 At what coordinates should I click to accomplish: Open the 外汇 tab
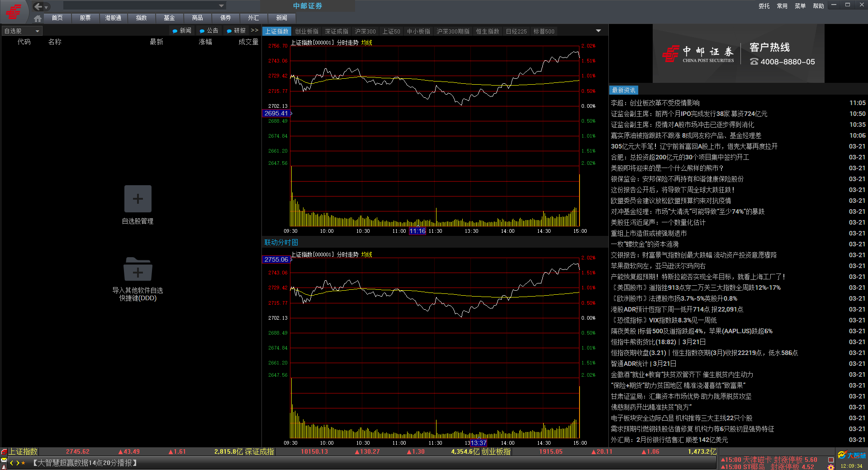(253, 18)
